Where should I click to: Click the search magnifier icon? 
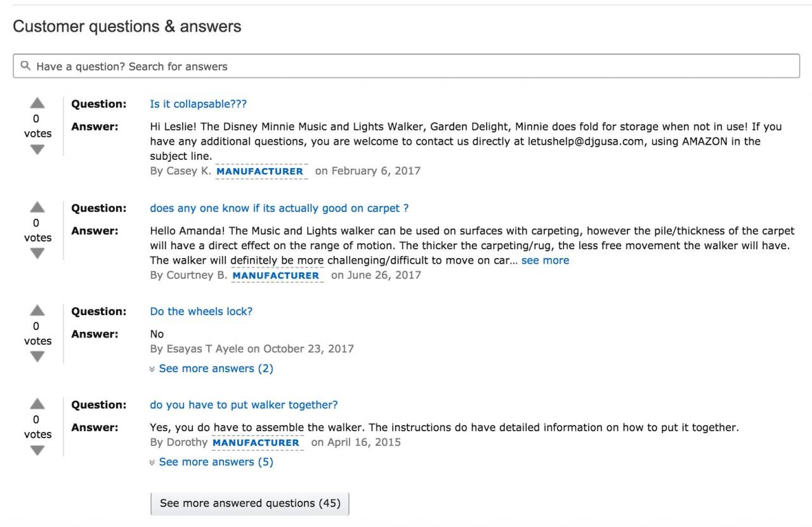coord(25,66)
